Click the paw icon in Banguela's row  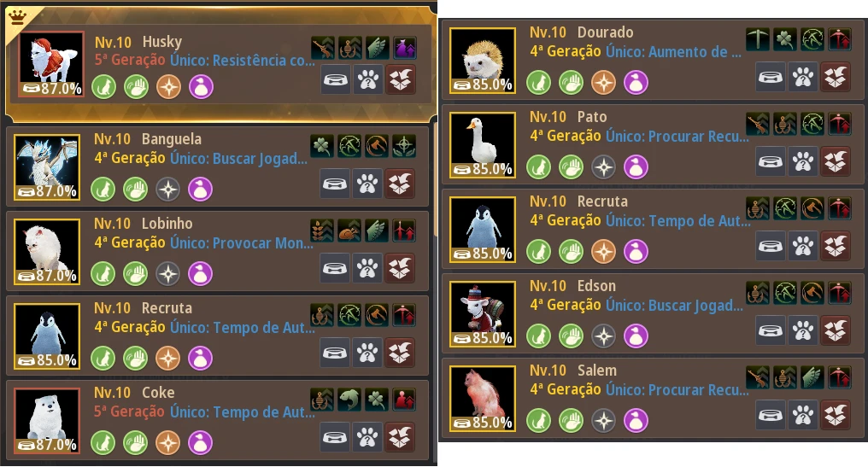pyautogui.click(x=367, y=184)
